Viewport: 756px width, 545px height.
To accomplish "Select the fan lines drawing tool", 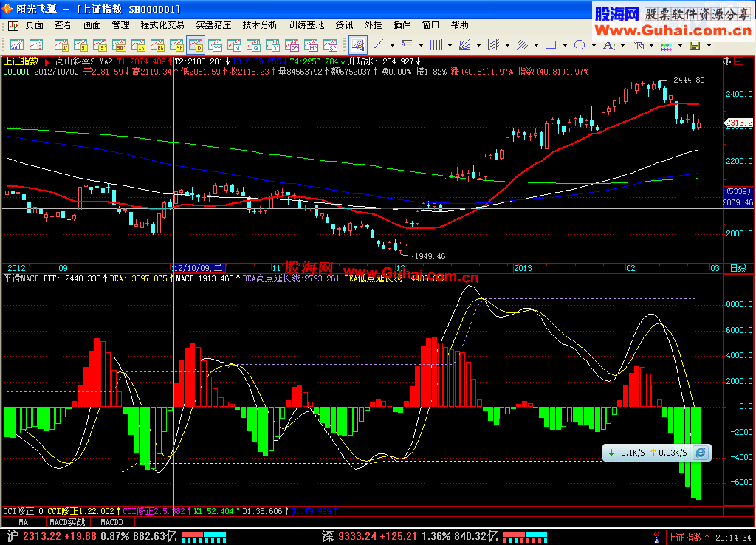I will tap(465, 45).
